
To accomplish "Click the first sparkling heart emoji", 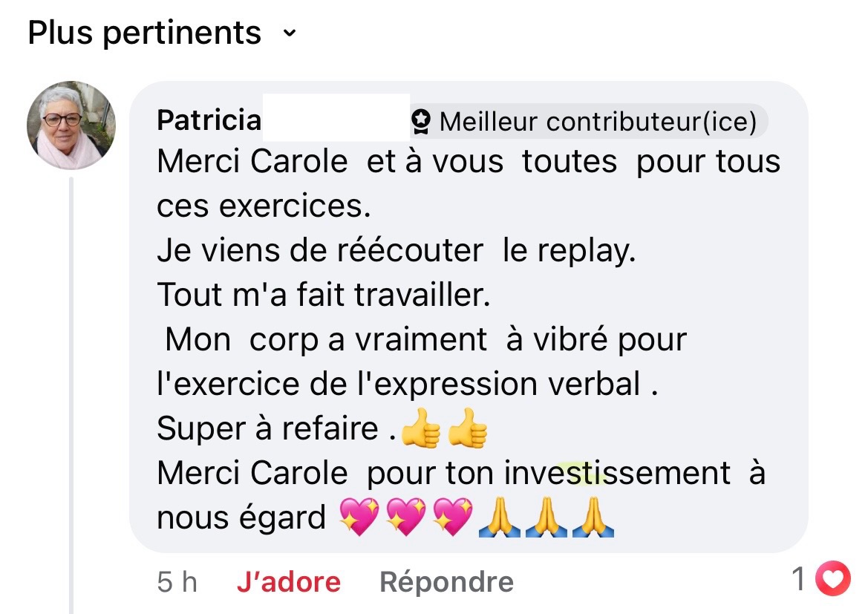I will 359,517.
